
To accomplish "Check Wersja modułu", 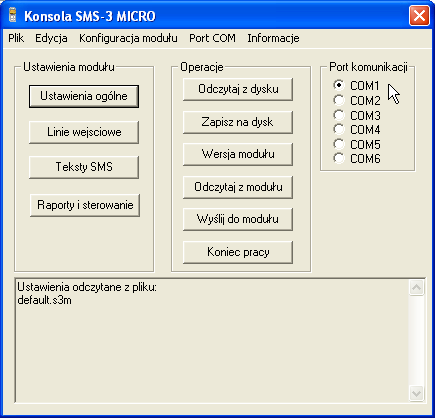I will coord(238,154).
